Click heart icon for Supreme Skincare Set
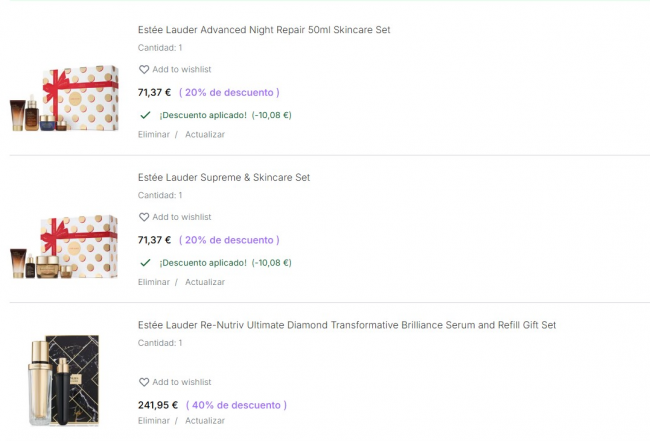The image size is (650, 441). tap(144, 217)
